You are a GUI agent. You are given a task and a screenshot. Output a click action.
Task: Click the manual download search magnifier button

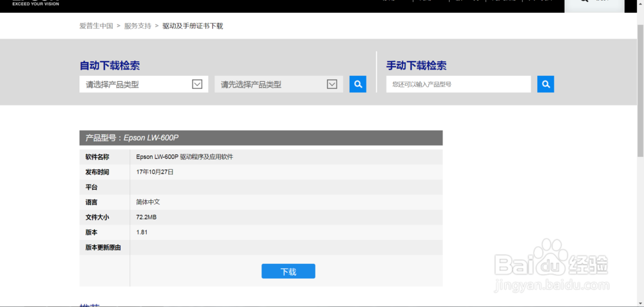545,84
